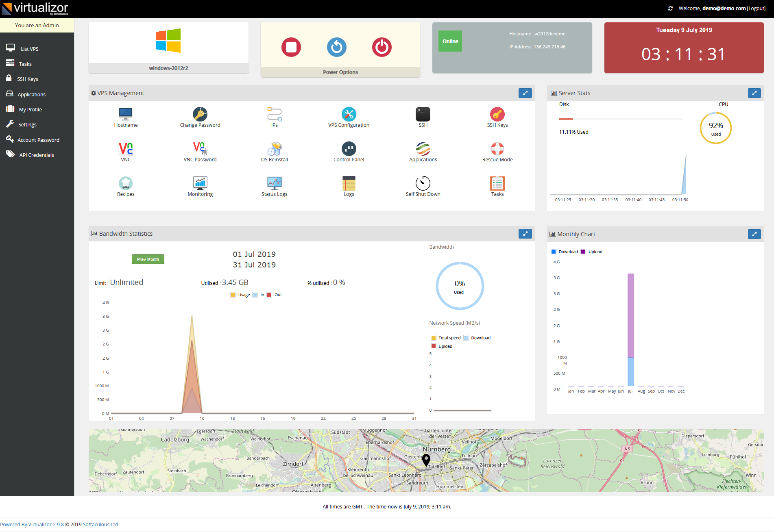Restart the VPS with the blue restart icon

(337, 47)
